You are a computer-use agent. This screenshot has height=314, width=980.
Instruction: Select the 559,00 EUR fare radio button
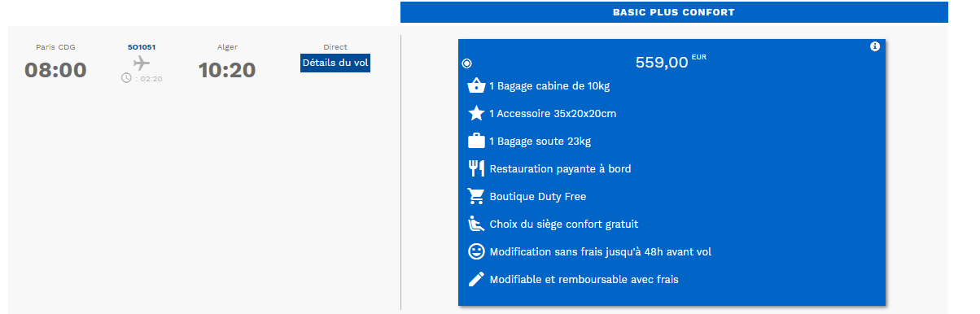(466, 63)
